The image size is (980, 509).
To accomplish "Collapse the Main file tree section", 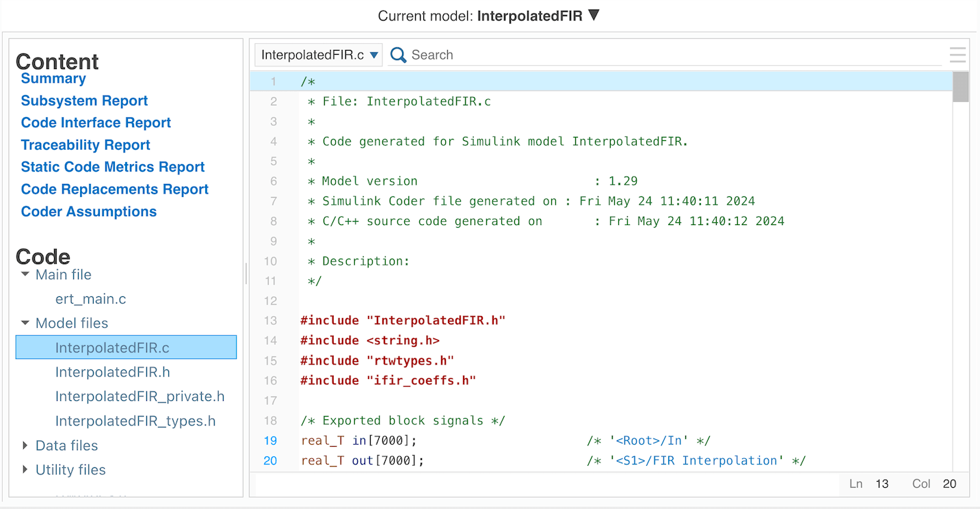I will 25,274.
